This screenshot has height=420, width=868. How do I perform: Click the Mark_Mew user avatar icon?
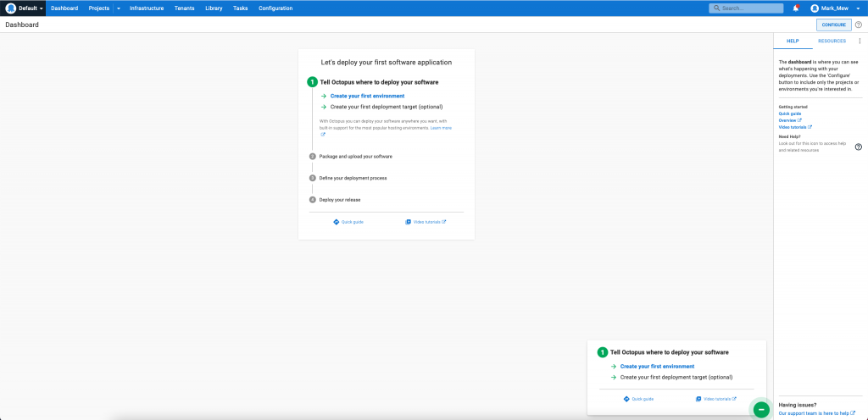(x=815, y=8)
